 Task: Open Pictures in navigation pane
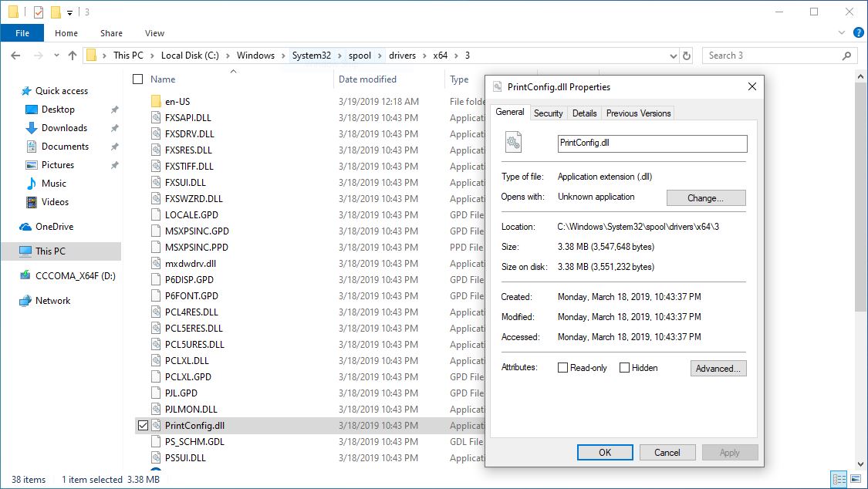(58, 165)
